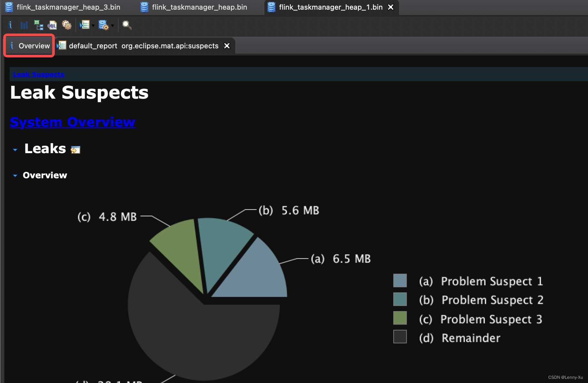The image size is (588, 383).
Task: Collapse the Leaks section
Action: 15,150
